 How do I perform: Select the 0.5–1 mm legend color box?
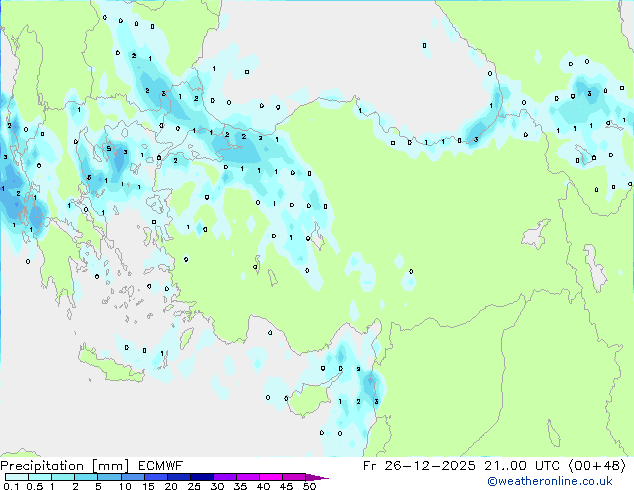40,477
